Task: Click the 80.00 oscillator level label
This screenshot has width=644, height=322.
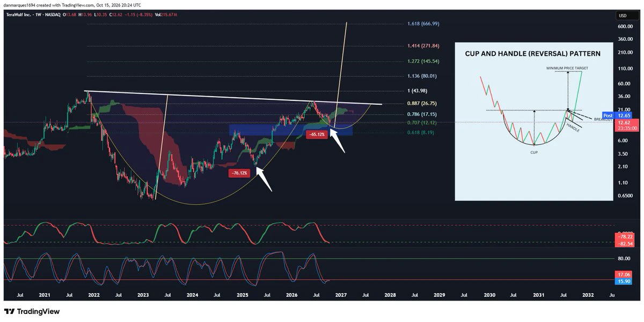Action: click(x=624, y=258)
